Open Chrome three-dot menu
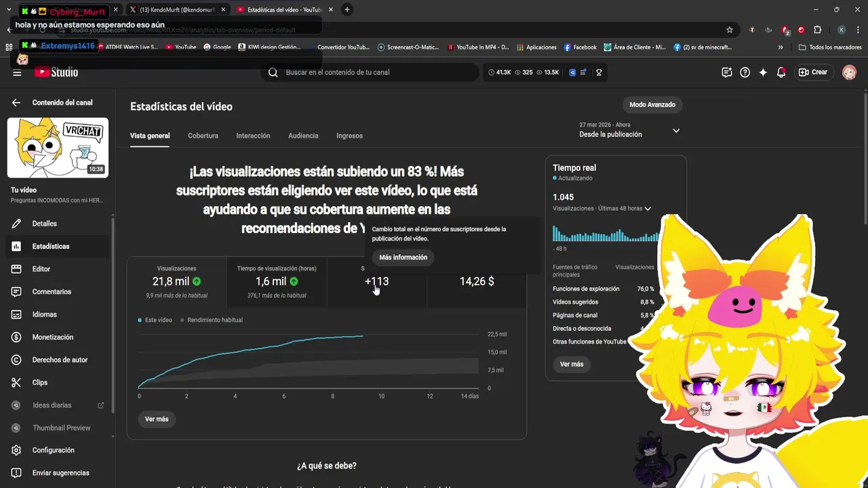The image size is (868, 488). click(857, 30)
